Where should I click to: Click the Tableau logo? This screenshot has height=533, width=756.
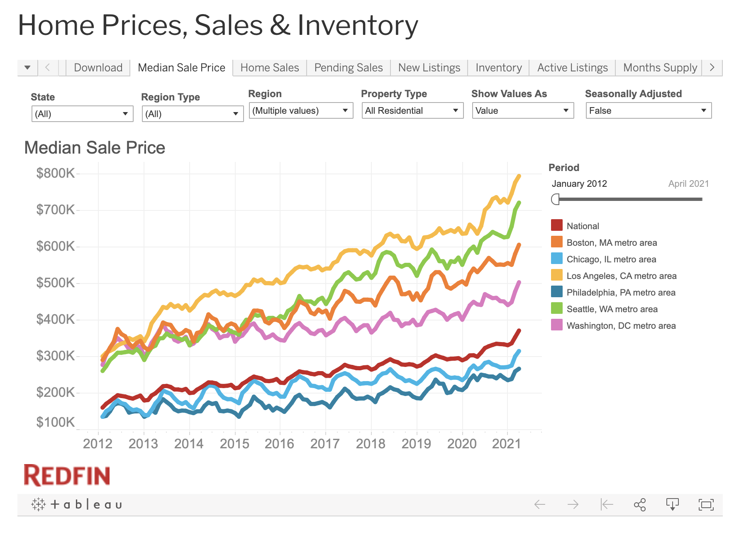(x=77, y=505)
